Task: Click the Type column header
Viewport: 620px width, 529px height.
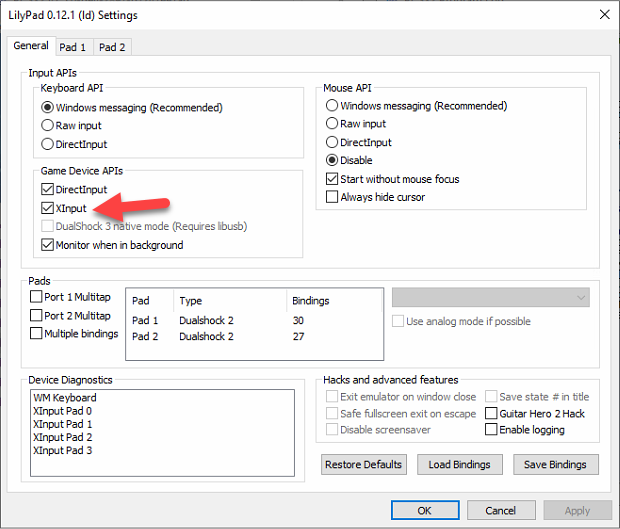Action: coord(230,301)
